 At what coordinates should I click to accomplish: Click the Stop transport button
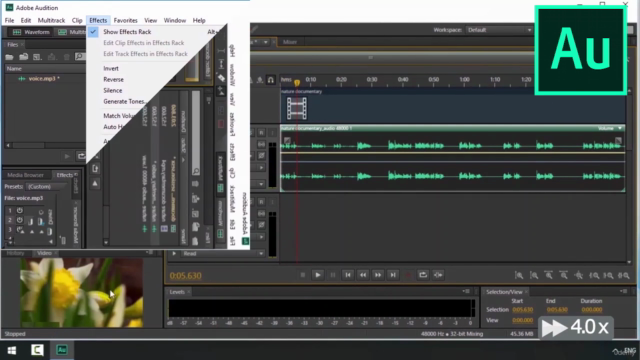302,275
